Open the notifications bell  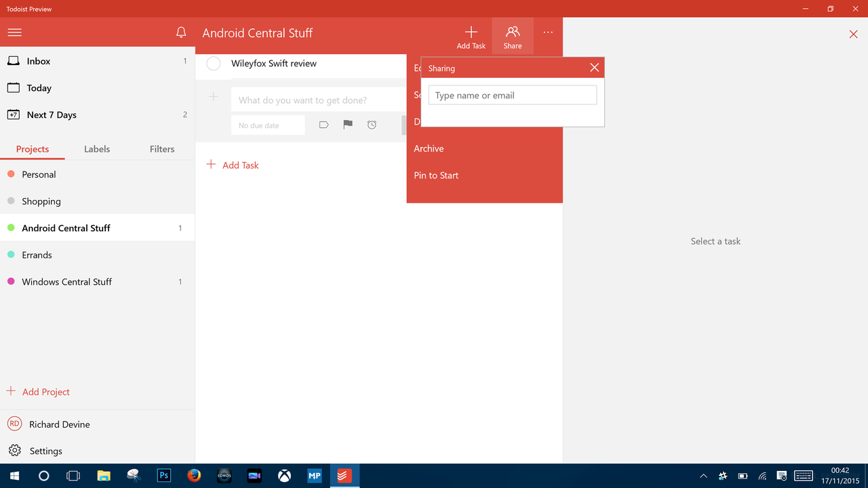pyautogui.click(x=181, y=33)
